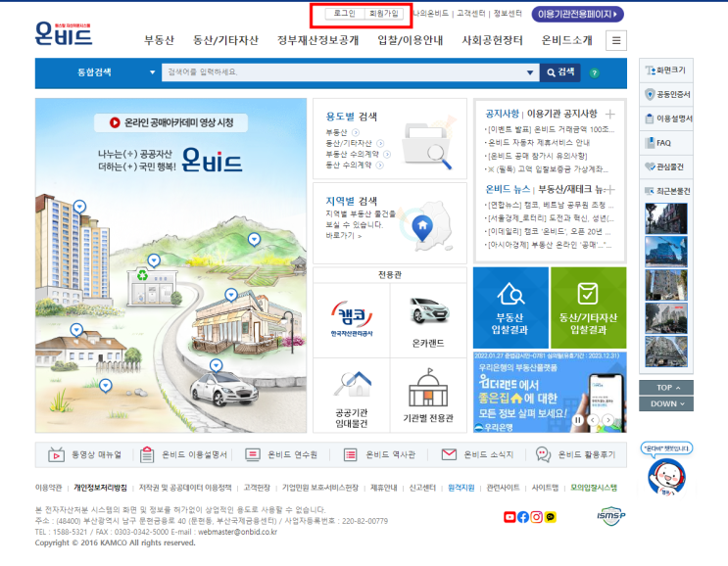Viewport: 728px width, 566px height.
Task: Click 관심물건 heart sidebar item
Action: click(x=666, y=167)
